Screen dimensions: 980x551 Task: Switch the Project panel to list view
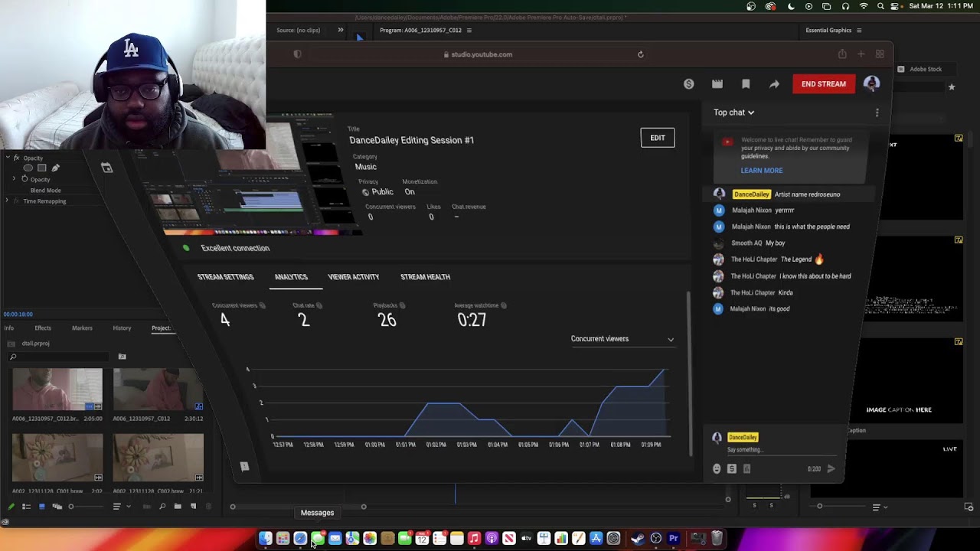tap(26, 507)
